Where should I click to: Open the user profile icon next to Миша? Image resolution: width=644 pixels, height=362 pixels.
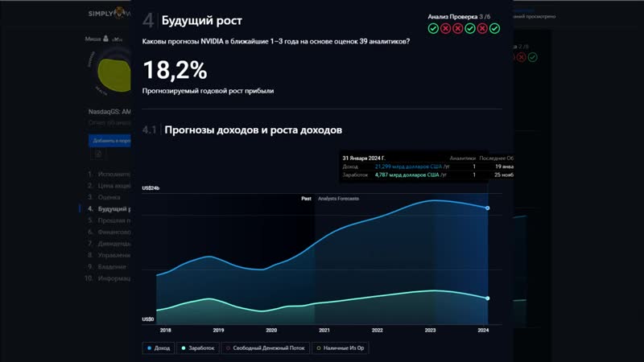pos(106,39)
